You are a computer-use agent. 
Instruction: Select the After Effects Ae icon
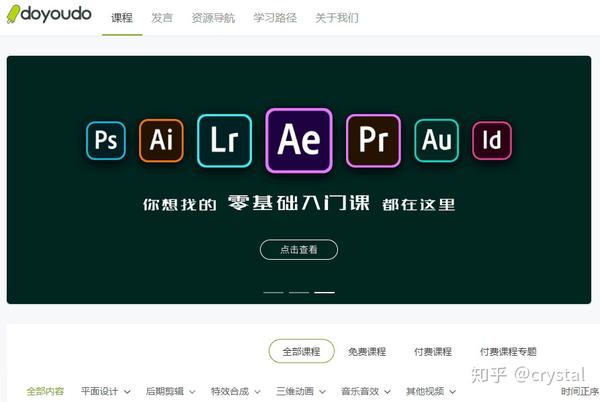pos(299,140)
